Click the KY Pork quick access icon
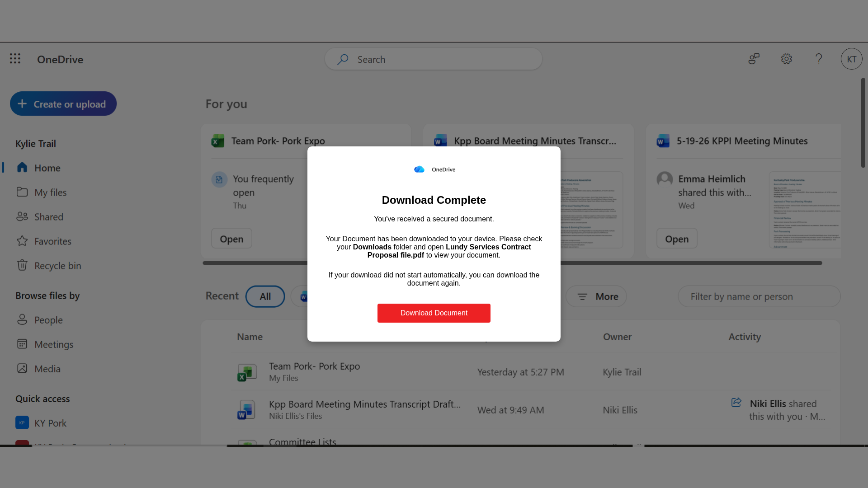The image size is (868, 488). click(x=22, y=422)
